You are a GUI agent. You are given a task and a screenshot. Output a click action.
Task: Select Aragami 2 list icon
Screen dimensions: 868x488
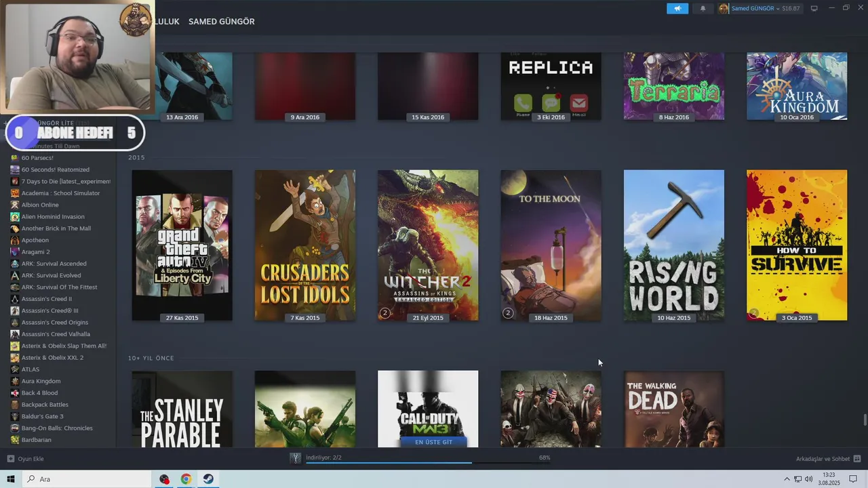coord(15,251)
